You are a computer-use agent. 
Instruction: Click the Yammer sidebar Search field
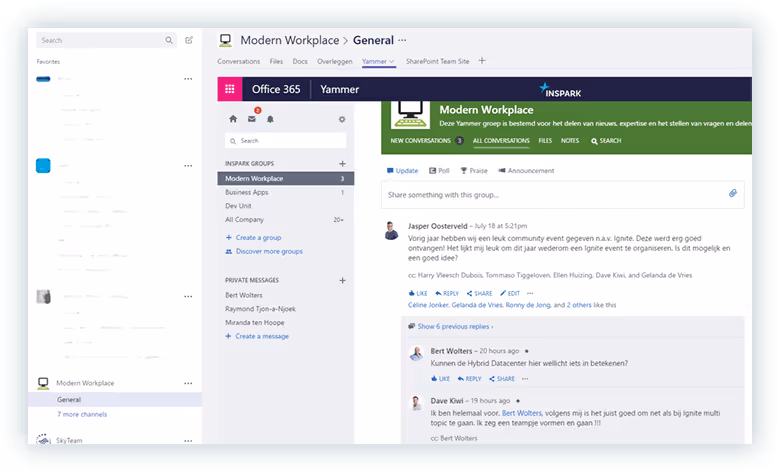coord(286,141)
